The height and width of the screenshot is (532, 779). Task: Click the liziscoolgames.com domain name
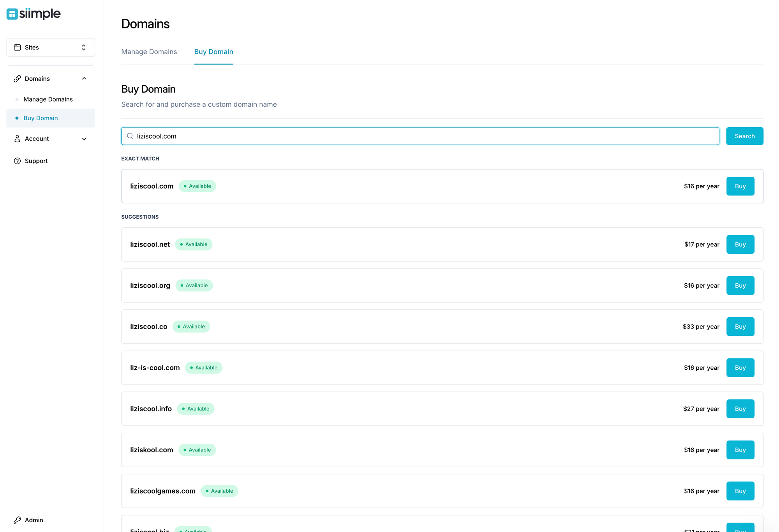pos(162,491)
